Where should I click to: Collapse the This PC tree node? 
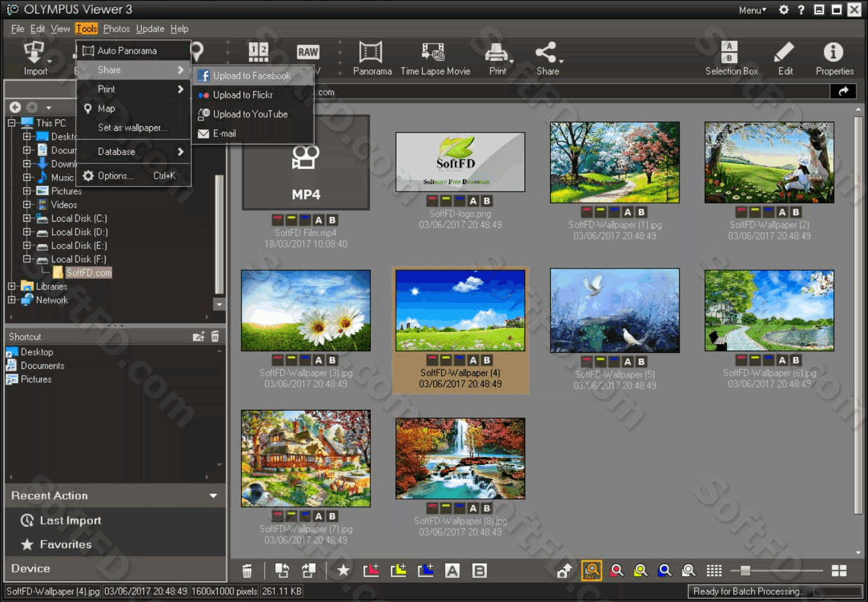point(12,122)
